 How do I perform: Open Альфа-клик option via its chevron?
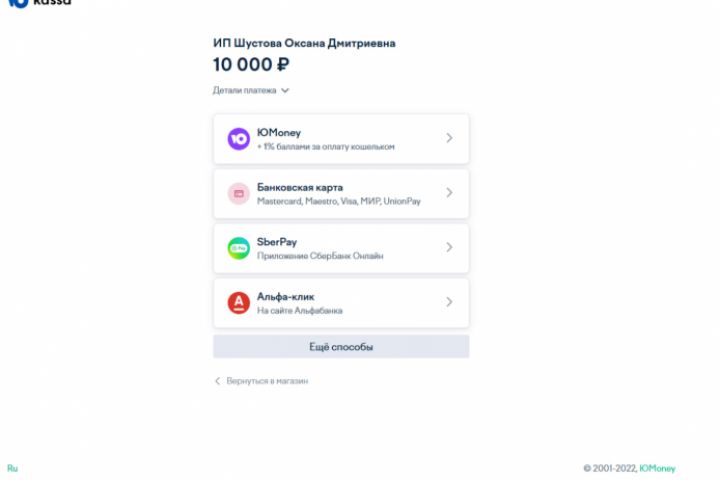449,302
